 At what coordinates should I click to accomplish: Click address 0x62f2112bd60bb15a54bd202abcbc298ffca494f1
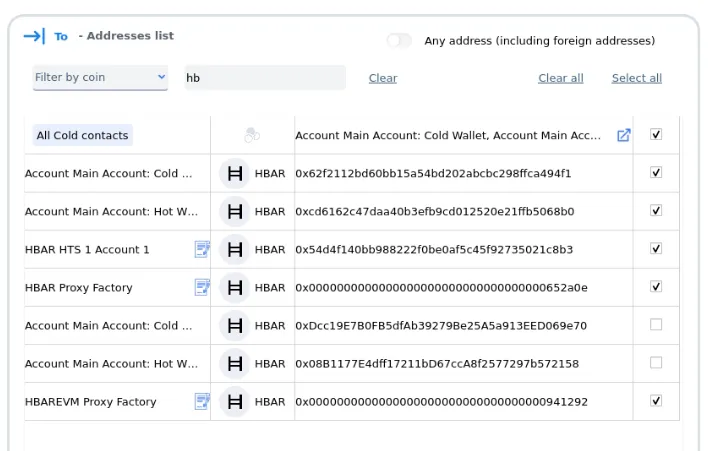click(433, 174)
